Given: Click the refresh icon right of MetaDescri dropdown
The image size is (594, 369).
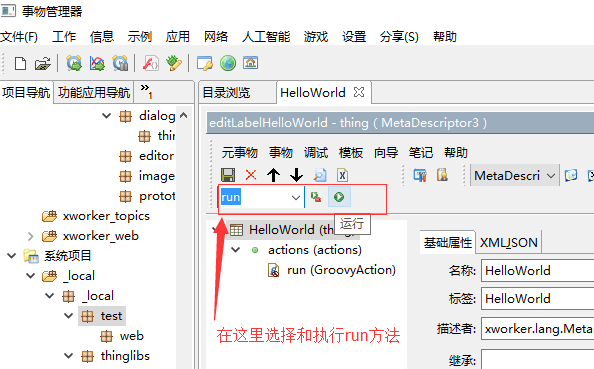Looking at the screenshot, I should 571,175.
